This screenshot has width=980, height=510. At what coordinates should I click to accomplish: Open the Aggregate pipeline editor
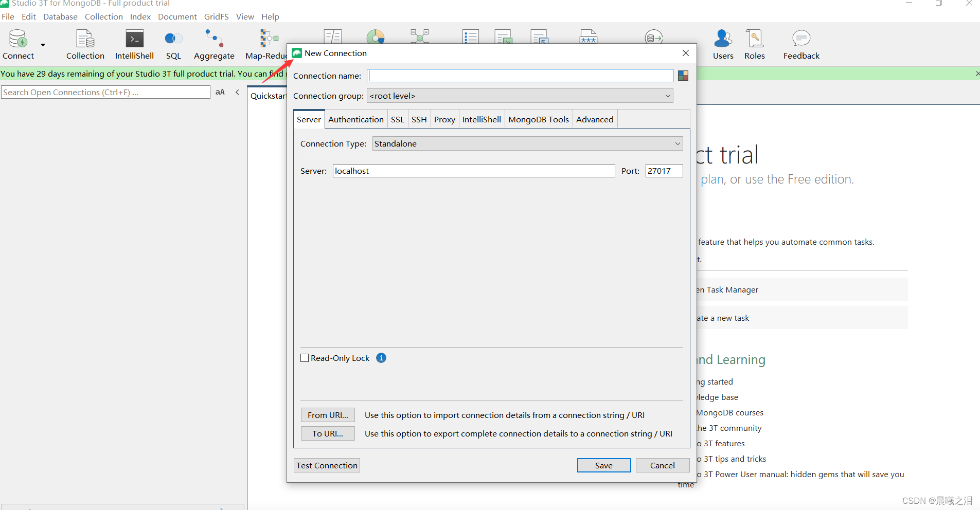tap(214, 45)
